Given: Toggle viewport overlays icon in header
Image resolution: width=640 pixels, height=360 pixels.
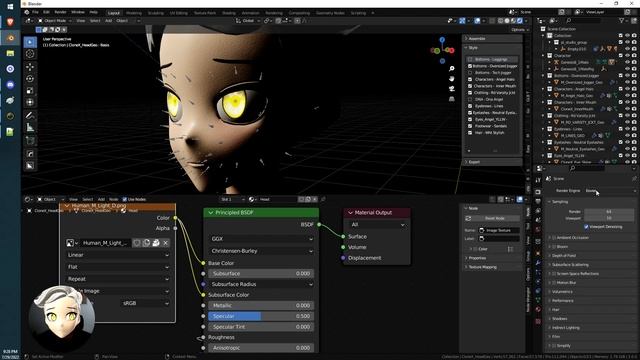Looking at the screenshot, I should tap(477, 20).
